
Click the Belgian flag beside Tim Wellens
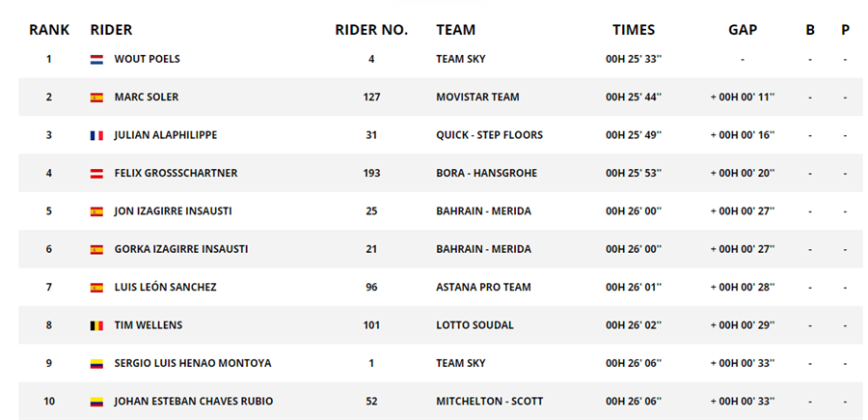click(96, 325)
